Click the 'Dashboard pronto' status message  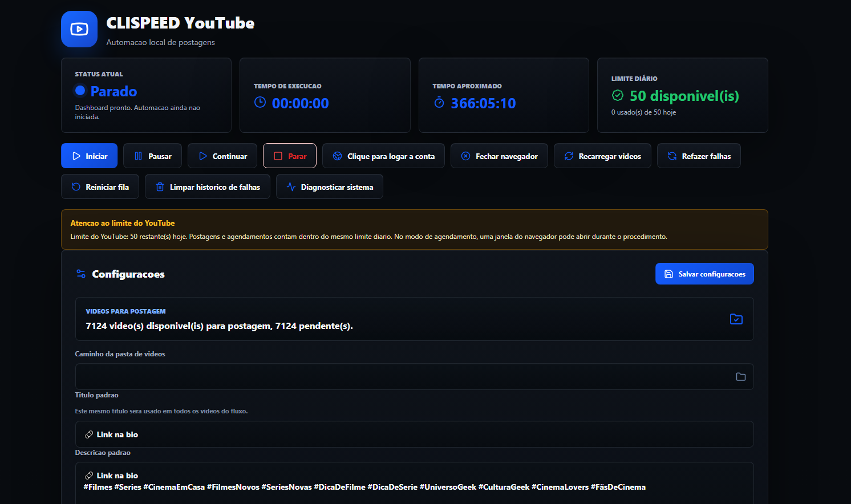click(137, 112)
